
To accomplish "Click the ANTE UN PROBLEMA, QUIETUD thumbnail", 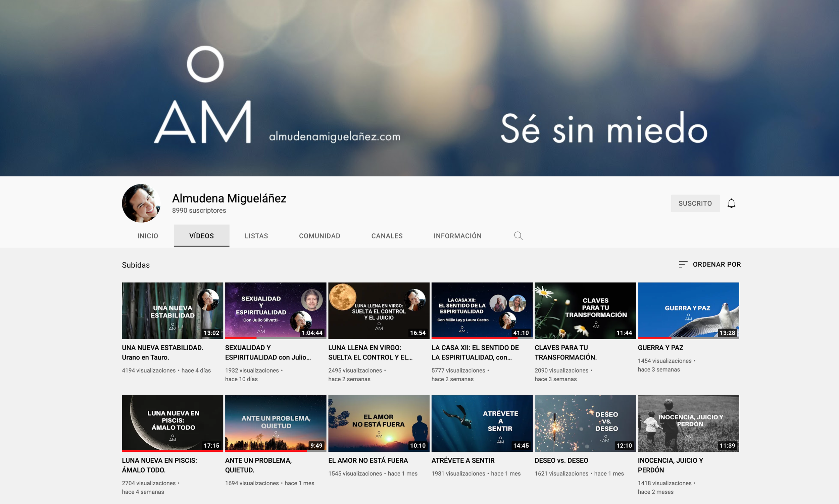I will click(276, 424).
